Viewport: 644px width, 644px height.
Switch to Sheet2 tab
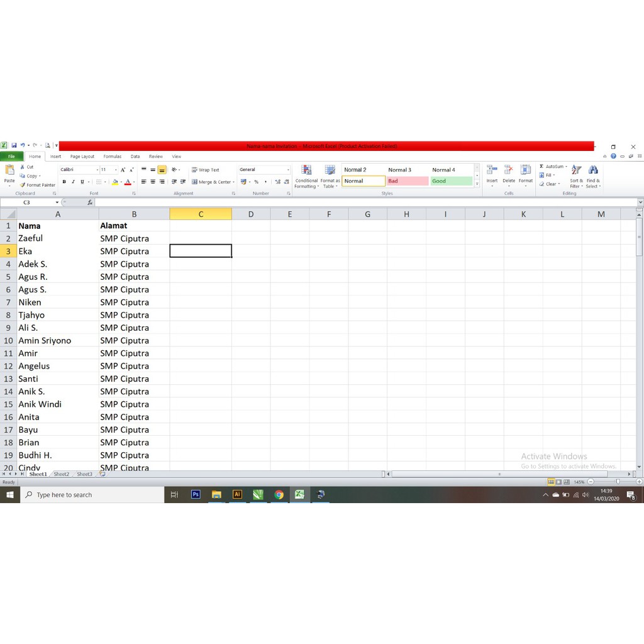click(61, 474)
